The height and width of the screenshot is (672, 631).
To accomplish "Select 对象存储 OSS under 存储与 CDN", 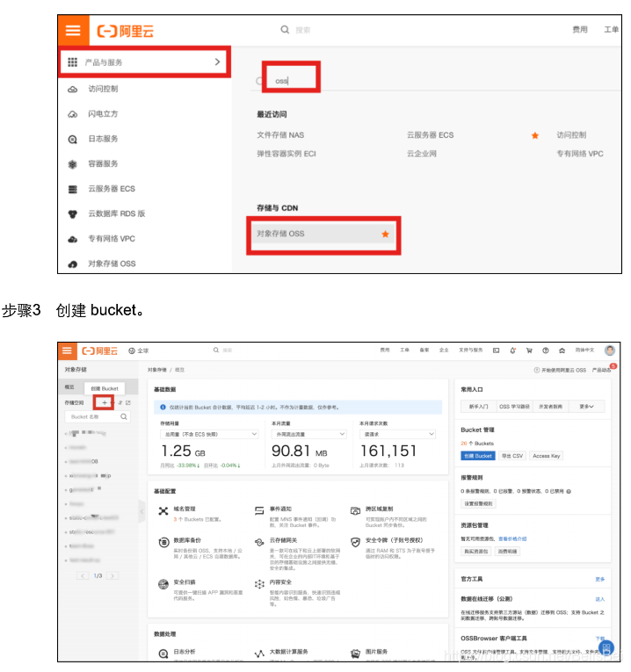I will click(x=323, y=234).
